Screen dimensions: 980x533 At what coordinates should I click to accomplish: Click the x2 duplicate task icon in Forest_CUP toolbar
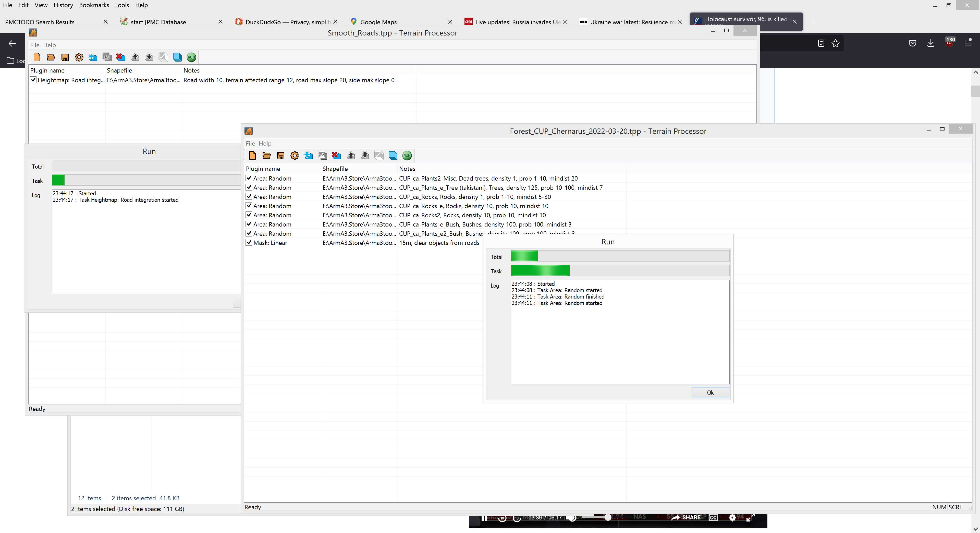pos(322,155)
